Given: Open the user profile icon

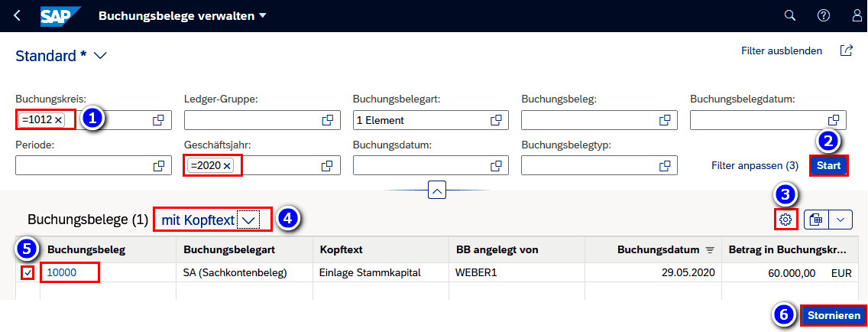Looking at the screenshot, I should [x=857, y=16].
